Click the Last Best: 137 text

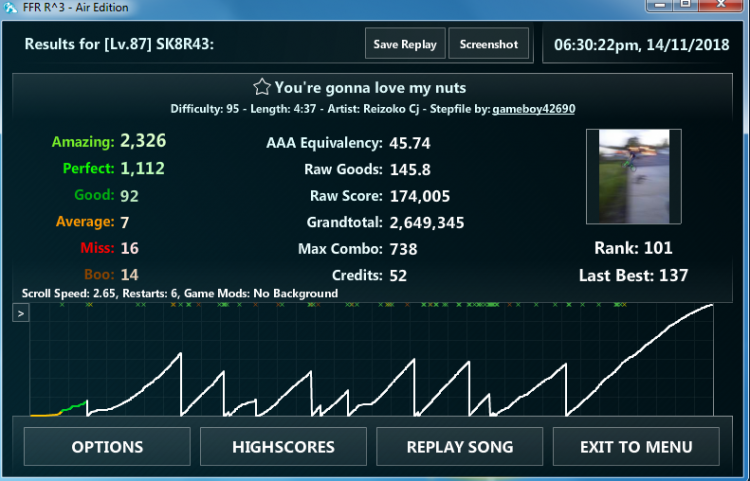click(x=633, y=275)
